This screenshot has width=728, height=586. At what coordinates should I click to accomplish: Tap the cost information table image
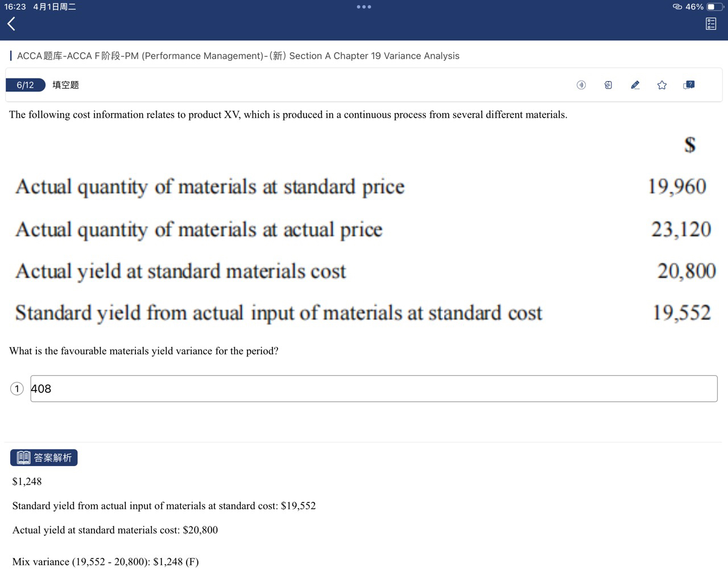click(x=364, y=230)
